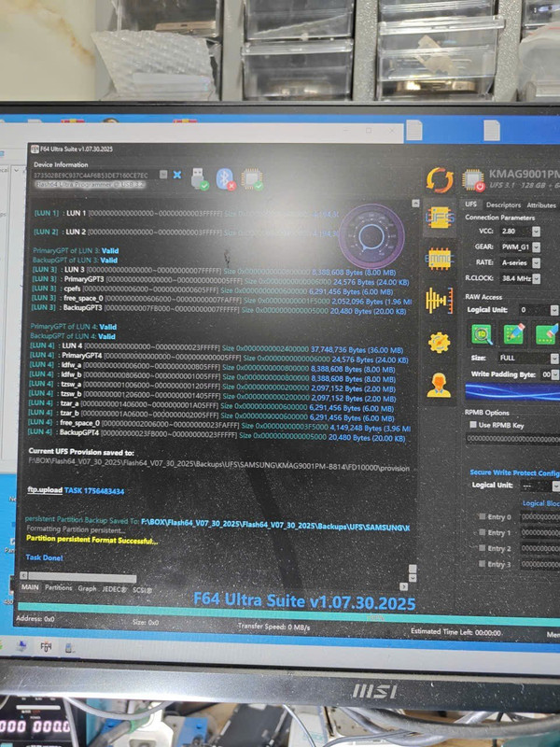Viewport: 560px width, 747px height.
Task: Click 'Partition persistent Format Successful' line
Action: coord(91,539)
